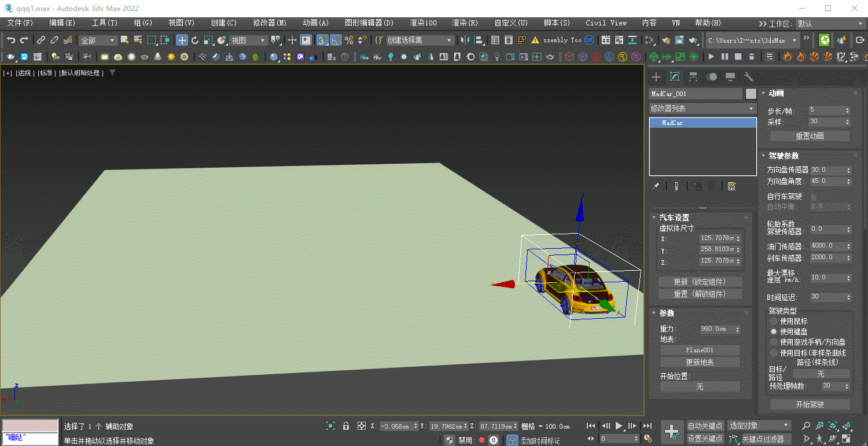Select 使用游戏手柄/方向盘 driving option

click(x=773, y=342)
